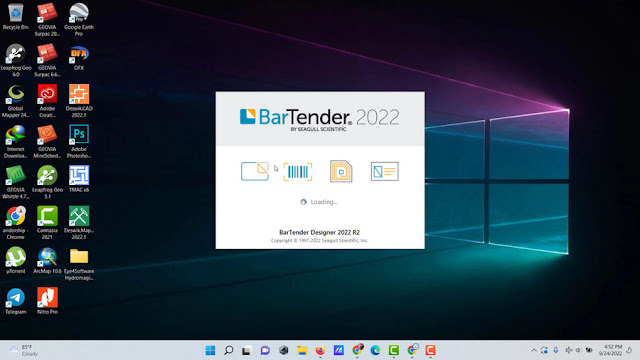Click the black cube app on taskbar
The height and width of the screenshot is (360, 640).
coord(283,350)
